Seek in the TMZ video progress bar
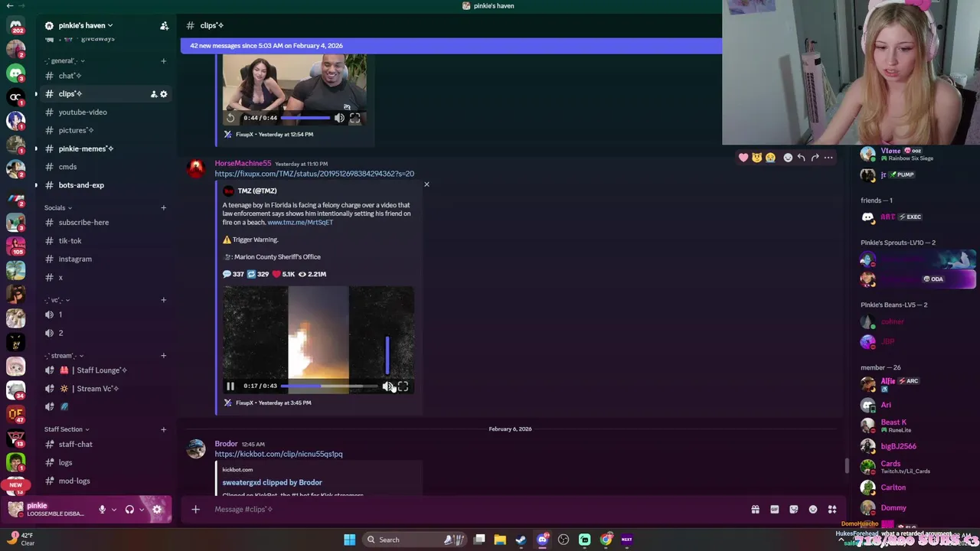 click(x=329, y=386)
